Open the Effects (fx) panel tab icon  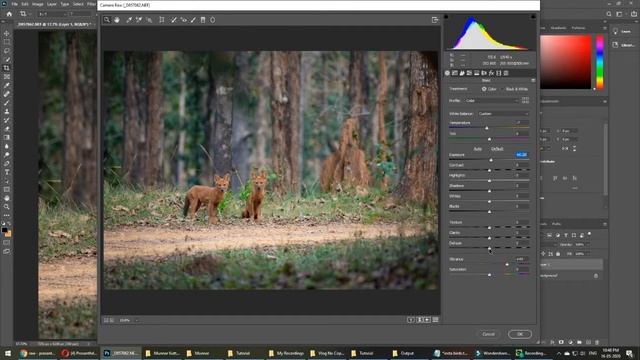point(491,73)
